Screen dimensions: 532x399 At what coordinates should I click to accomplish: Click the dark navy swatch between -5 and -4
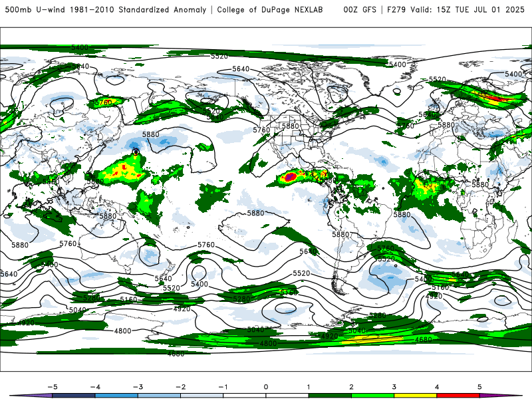pyautogui.click(x=74, y=396)
